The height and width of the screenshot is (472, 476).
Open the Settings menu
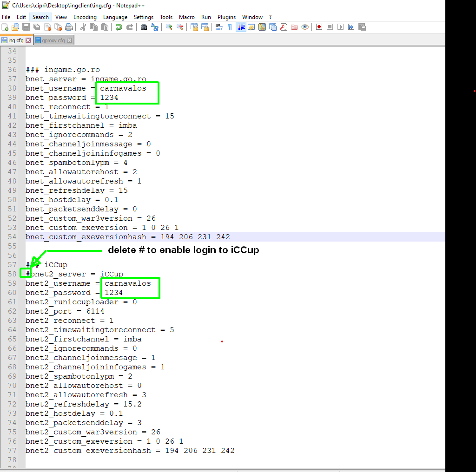(x=144, y=17)
